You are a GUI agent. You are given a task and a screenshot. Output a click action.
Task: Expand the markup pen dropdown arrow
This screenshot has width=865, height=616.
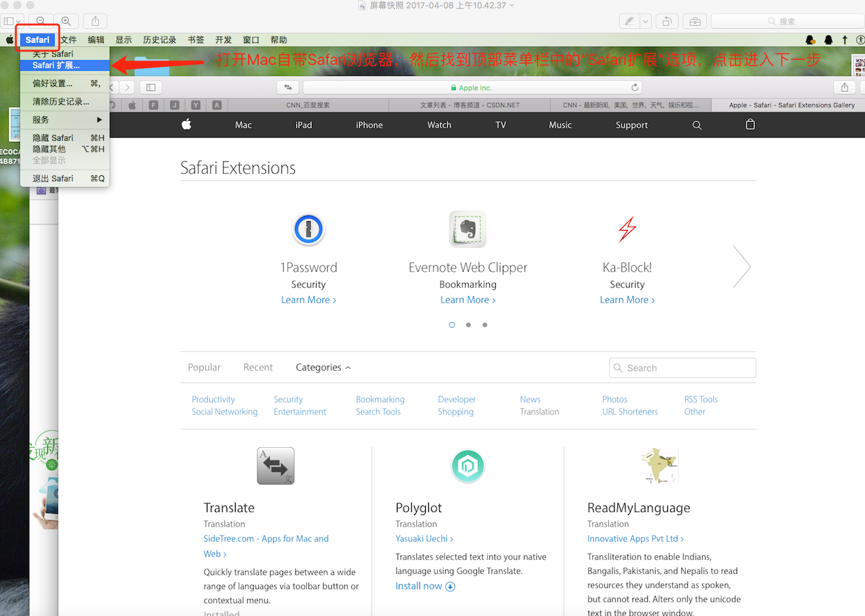(x=645, y=21)
